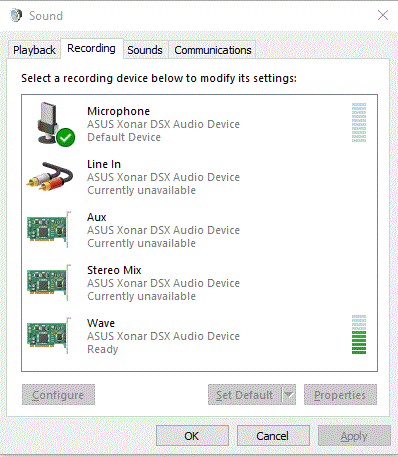Select the "Aux" device name
398x457 pixels.
[x=97, y=217]
